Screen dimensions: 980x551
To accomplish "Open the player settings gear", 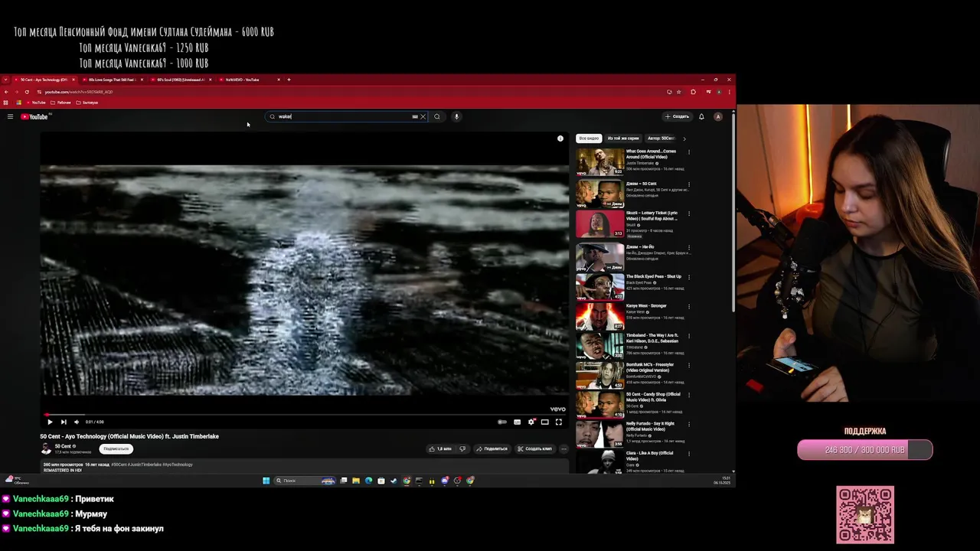I will pos(531,422).
